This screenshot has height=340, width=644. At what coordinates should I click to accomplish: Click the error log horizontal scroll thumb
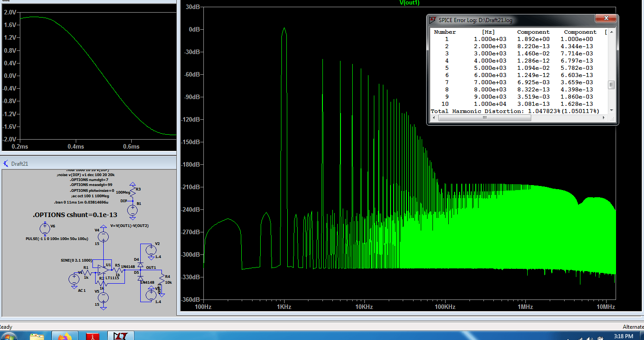[485, 118]
